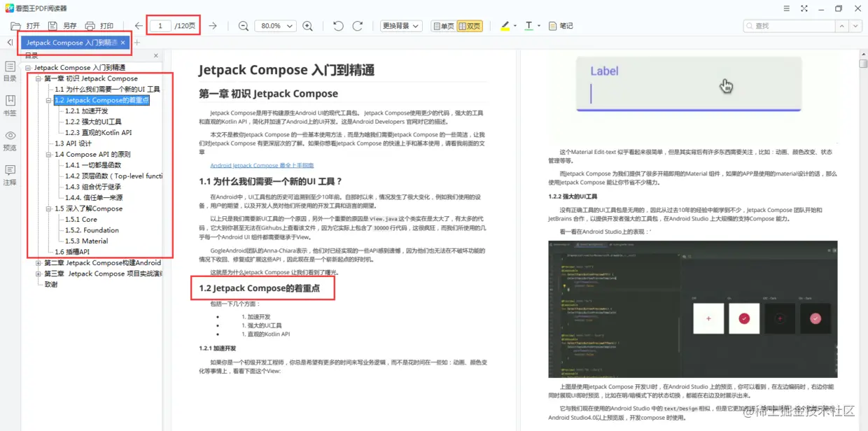
Task: Open the 书签 bookmarks sidebar panel
Action: click(x=10, y=106)
